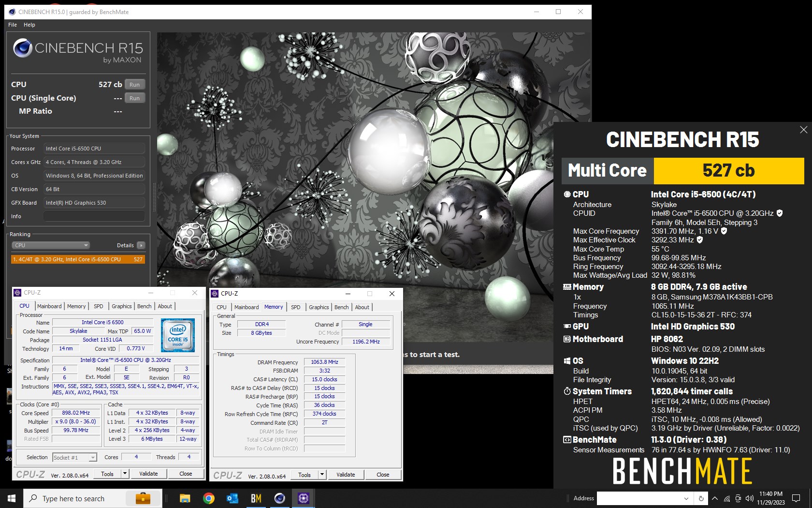Switch to CPU tab in right CPU-Z window
This screenshot has width=812, height=508.
221,307
